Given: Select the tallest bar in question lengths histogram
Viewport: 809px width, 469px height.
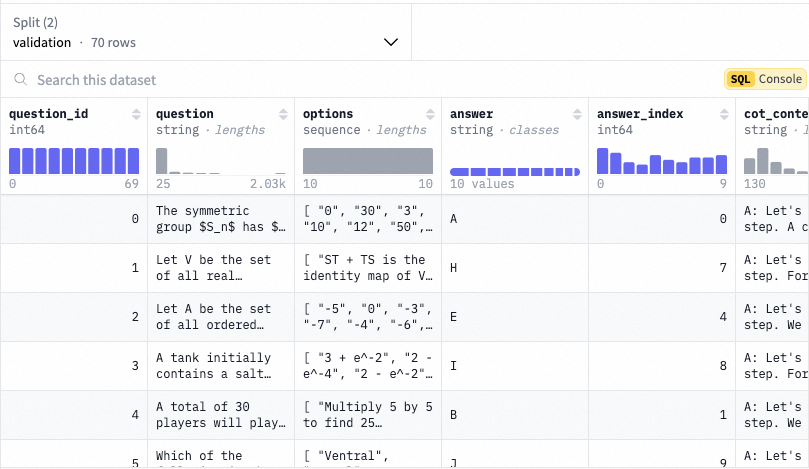Looking at the screenshot, I should (162, 160).
